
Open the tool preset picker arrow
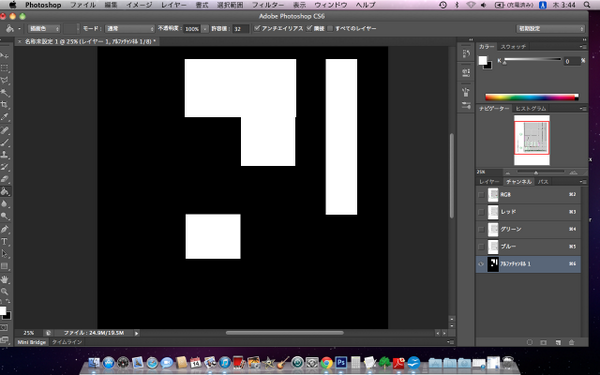point(19,29)
